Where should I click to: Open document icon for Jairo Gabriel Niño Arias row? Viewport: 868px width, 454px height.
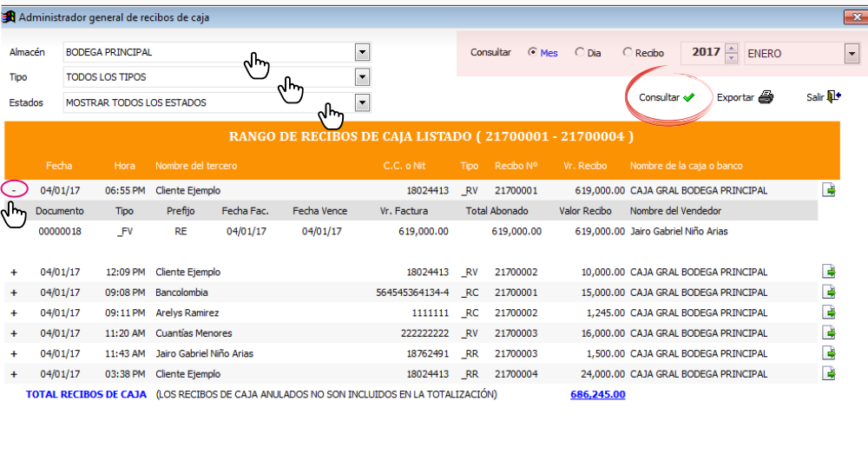(829, 353)
